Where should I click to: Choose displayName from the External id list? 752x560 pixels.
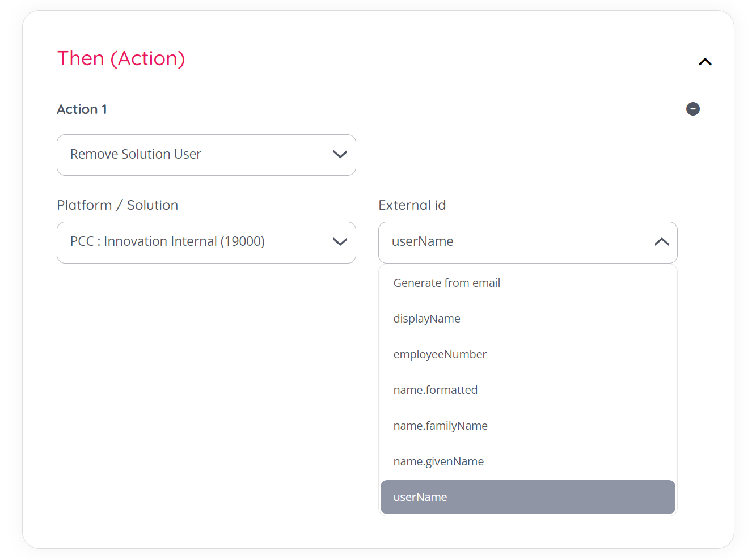[x=427, y=319]
